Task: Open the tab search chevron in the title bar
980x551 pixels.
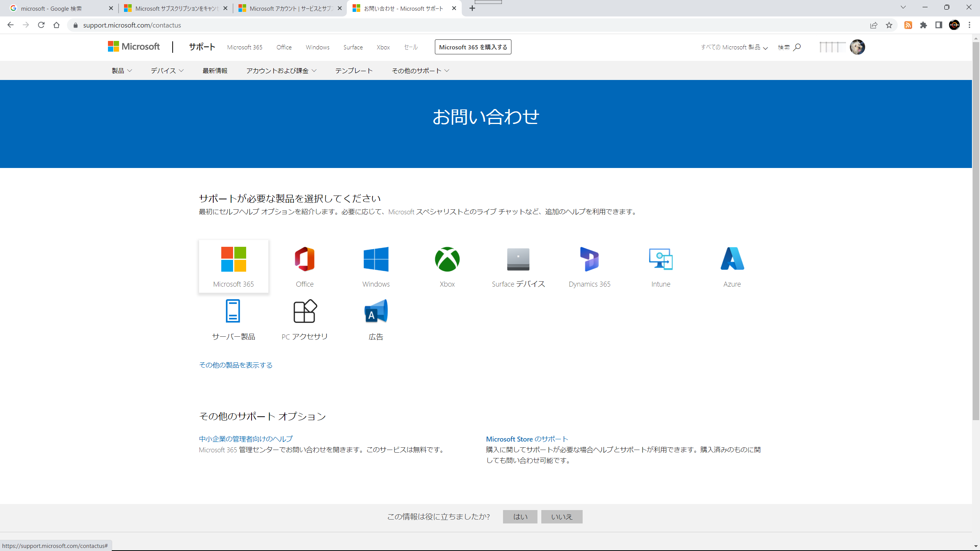Action: [x=903, y=8]
